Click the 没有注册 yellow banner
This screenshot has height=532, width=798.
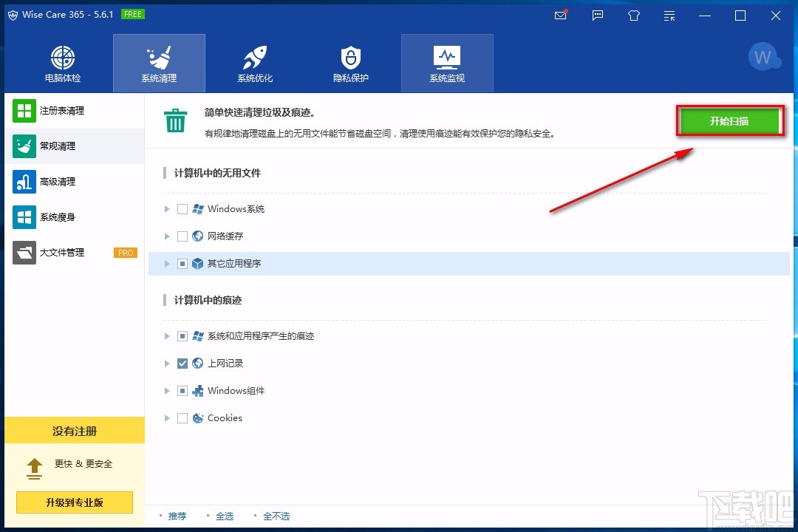click(75, 431)
